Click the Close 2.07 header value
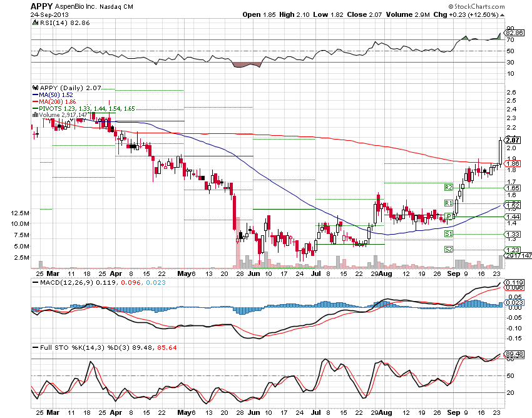 (x=364, y=14)
